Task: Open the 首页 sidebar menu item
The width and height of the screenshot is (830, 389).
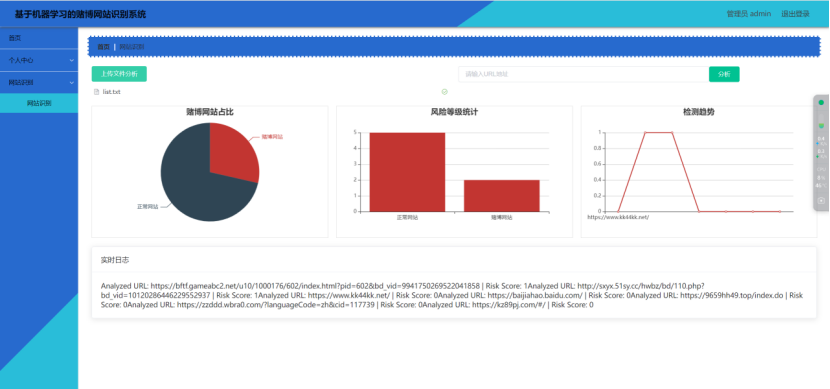Action: point(39,38)
